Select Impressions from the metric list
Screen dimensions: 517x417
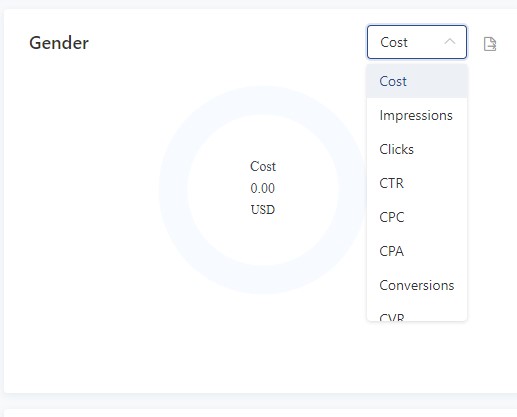pyautogui.click(x=417, y=115)
